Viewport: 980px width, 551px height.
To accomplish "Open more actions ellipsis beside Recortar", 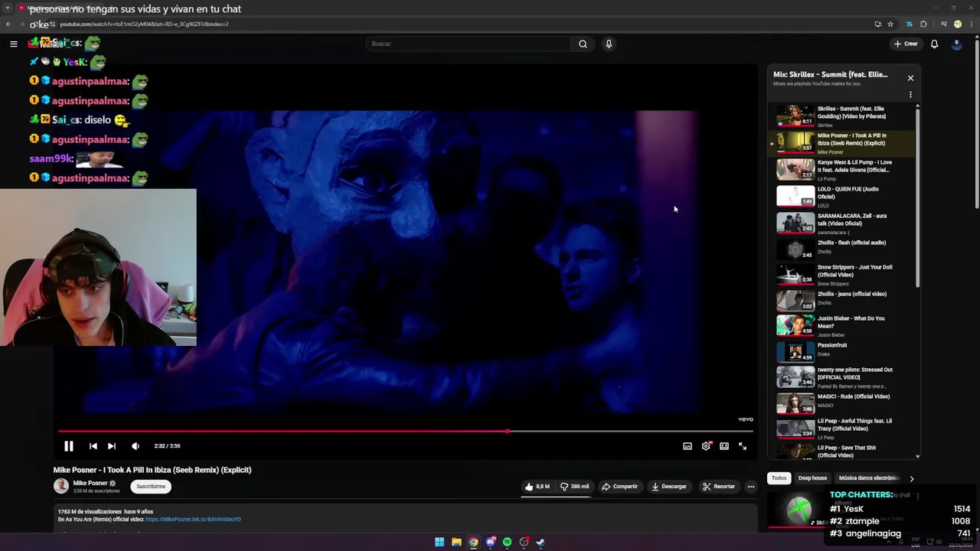I will point(751,487).
